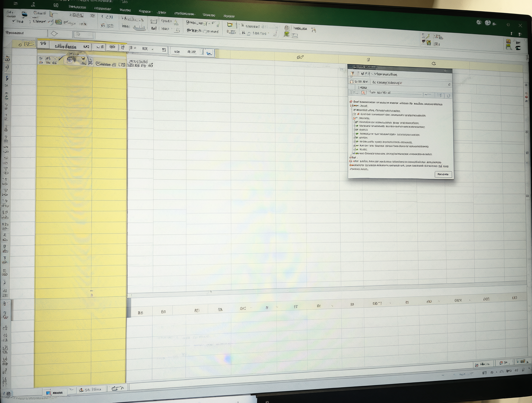Click the blue disk icon in the ribbon's first group
This screenshot has width=532, height=403.
click(24, 14)
